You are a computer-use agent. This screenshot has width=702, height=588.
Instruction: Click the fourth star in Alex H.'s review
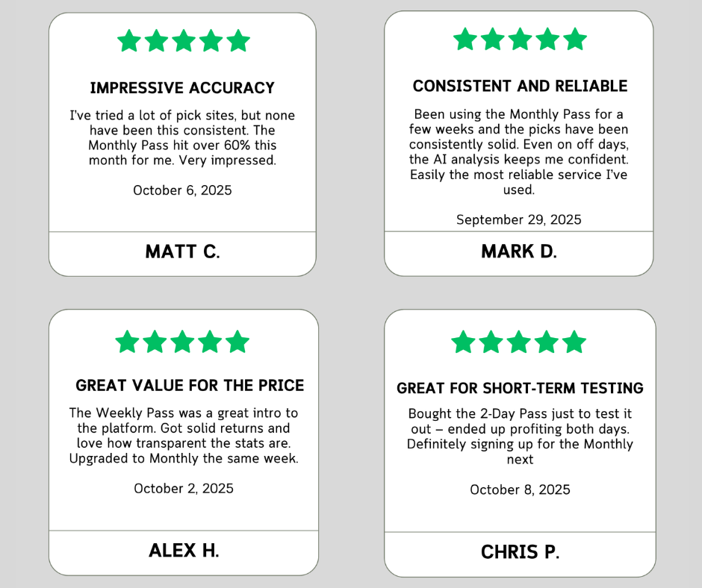click(x=210, y=342)
